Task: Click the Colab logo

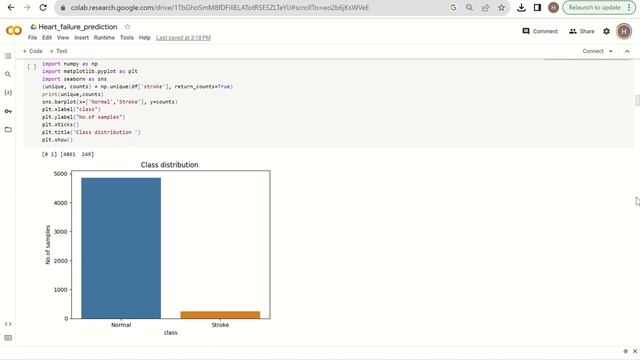Action: 14,31
